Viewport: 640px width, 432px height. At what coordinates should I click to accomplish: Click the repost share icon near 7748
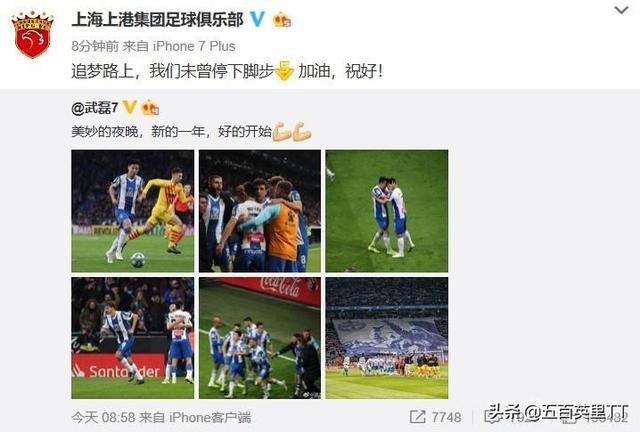[418, 417]
